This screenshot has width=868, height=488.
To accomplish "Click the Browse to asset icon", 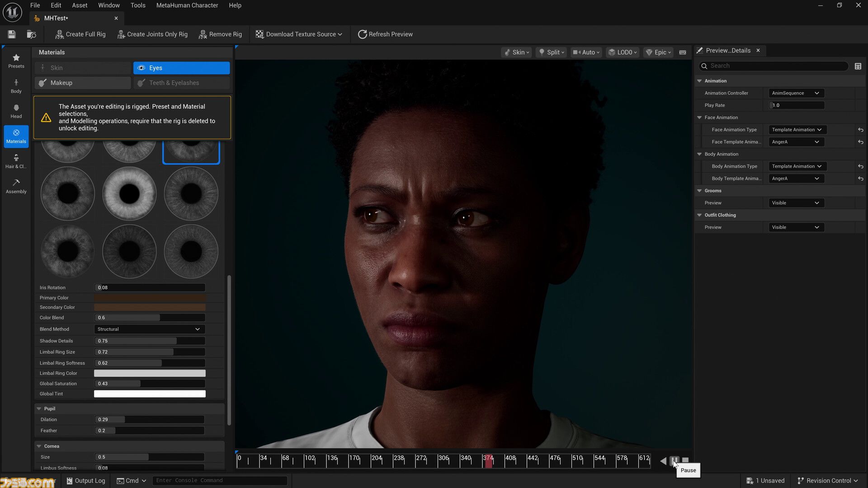I will pos(31,34).
